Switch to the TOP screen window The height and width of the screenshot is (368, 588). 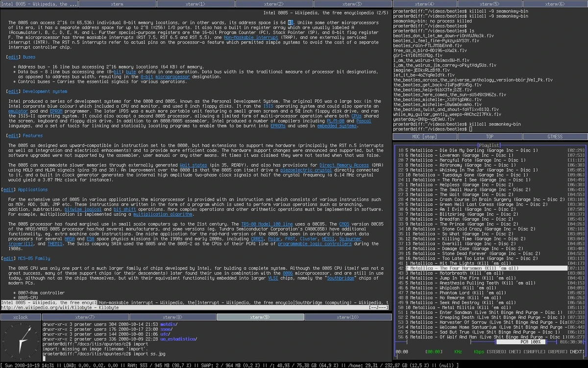point(490,136)
